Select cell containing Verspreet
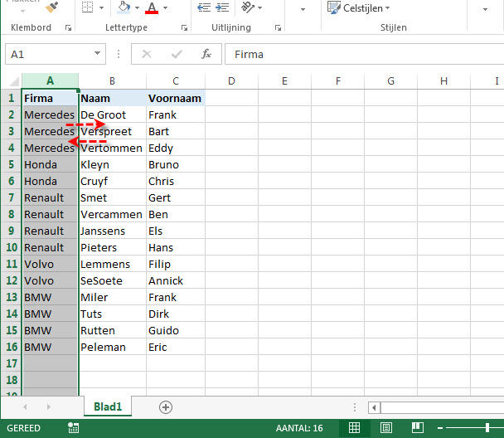The width and height of the screenshot is (504, 438). pyautogui.click(x=113, y=132)
